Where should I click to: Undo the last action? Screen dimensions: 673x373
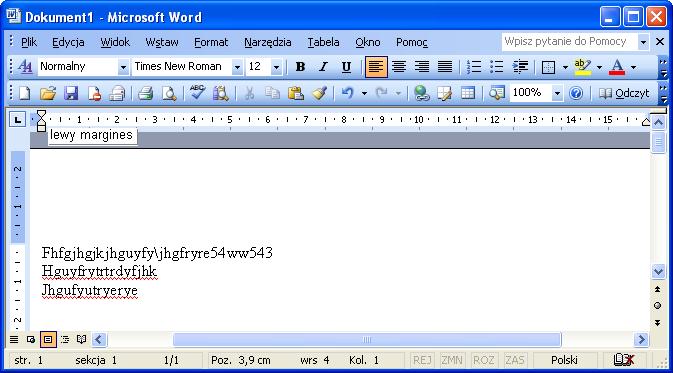347,93
